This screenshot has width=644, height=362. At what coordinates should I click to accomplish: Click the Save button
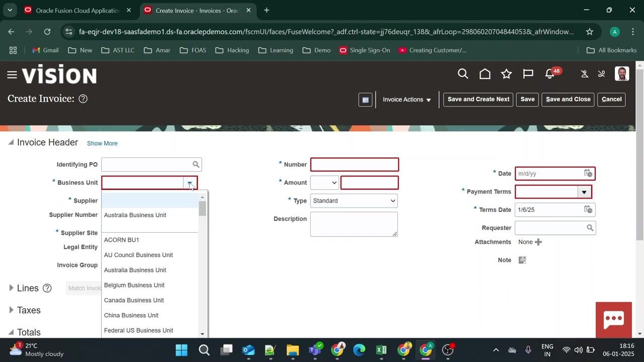point(527,100)
